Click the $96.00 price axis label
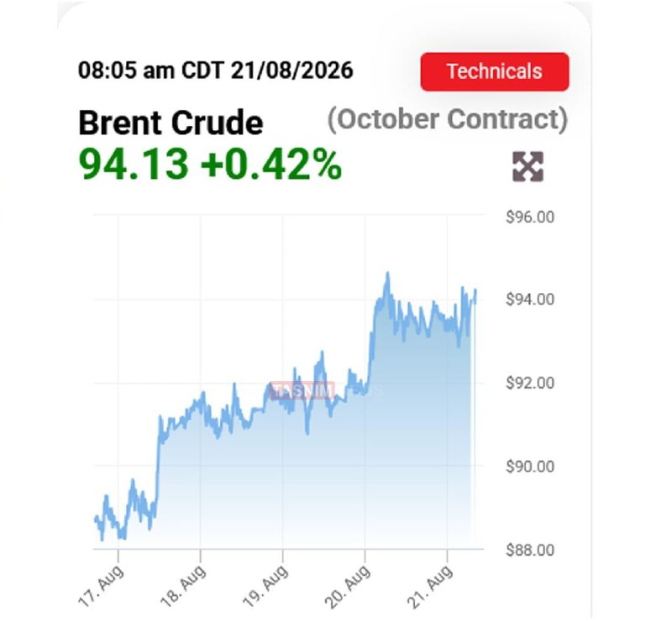672x622 pixels. click(x=530, y=217)
